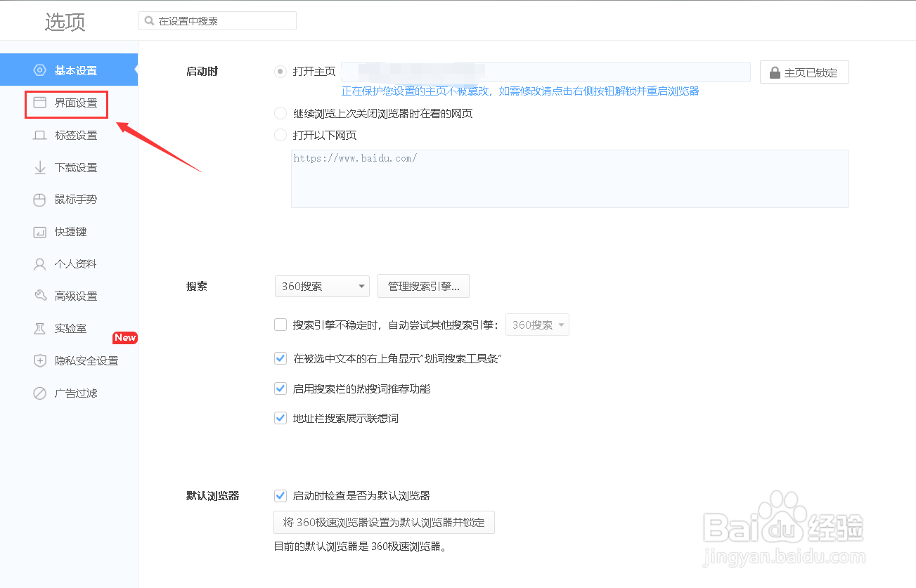
Task: Enable 搜索引擎不稳定时自动尝试其他搜索引擎 checkbox
Action: [280, 325]
